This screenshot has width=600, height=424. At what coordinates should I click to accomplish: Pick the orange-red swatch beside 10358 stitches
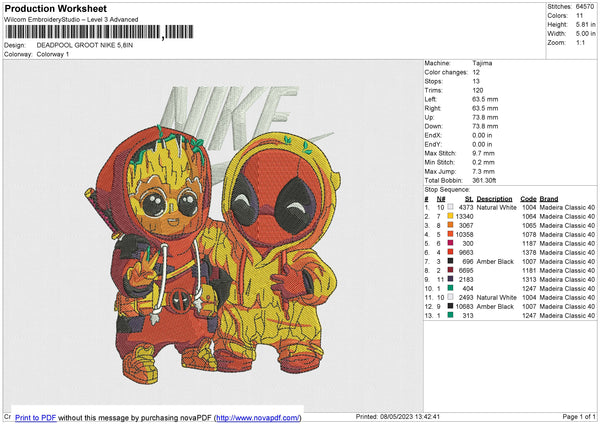pyautogui.click(x=450, y=234)
